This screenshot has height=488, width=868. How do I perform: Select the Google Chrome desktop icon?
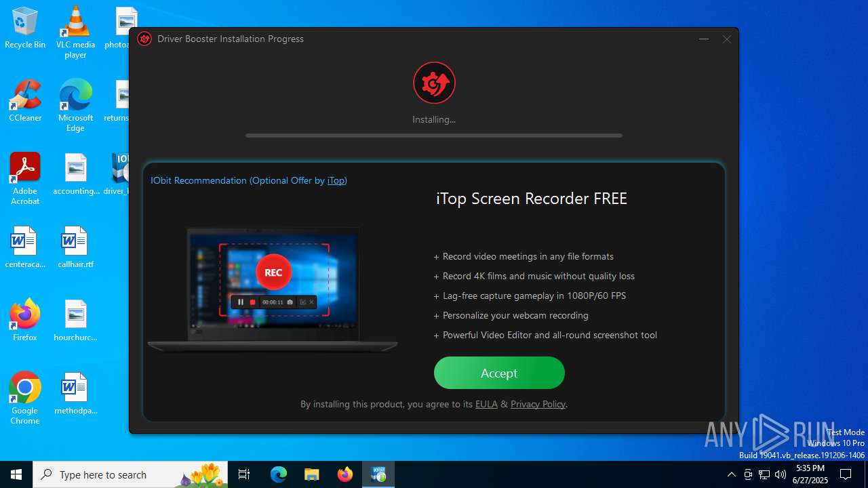25,399
